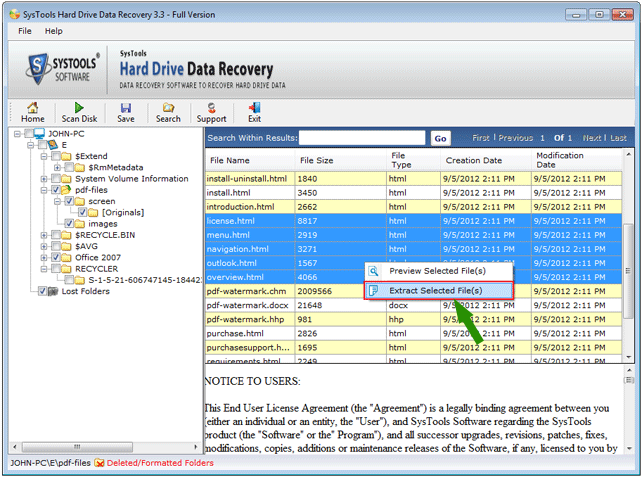Click the screen folder icon
This screenshot has width=642, height=477.
tap(79, 201)
